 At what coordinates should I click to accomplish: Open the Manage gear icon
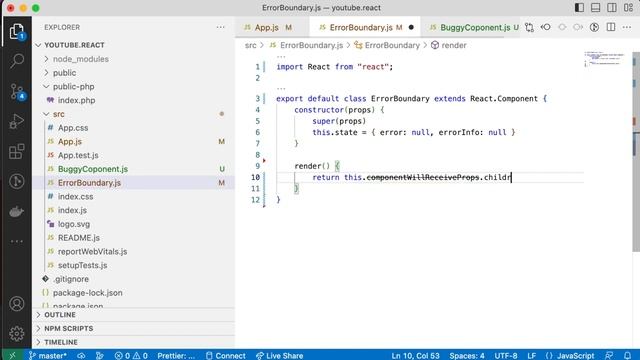click(17, 333)
